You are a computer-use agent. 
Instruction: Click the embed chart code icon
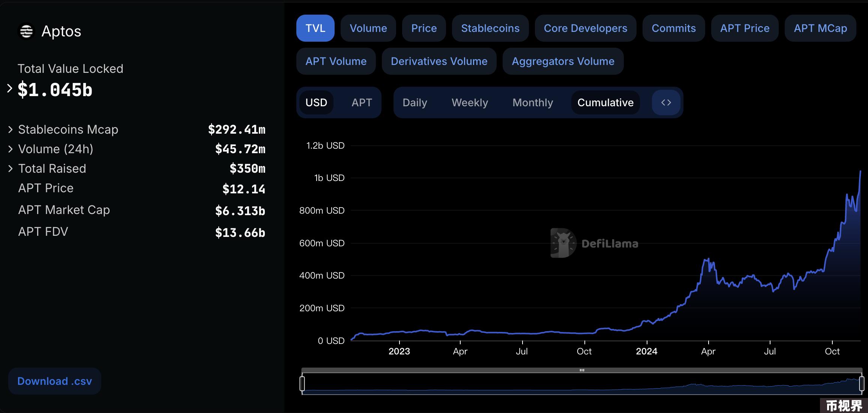(x=666, y=102)
